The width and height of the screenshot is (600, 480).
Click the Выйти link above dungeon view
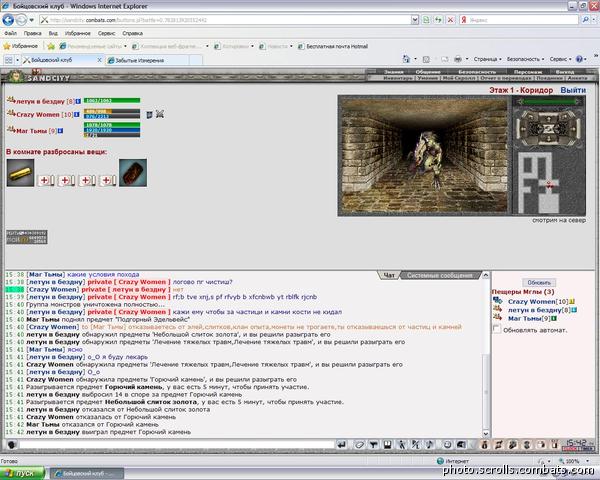(x=573, y=90)
